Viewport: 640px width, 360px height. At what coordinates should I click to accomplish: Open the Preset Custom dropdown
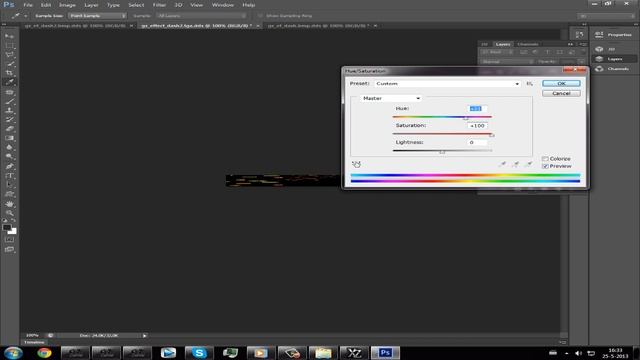tap(447, 83)
